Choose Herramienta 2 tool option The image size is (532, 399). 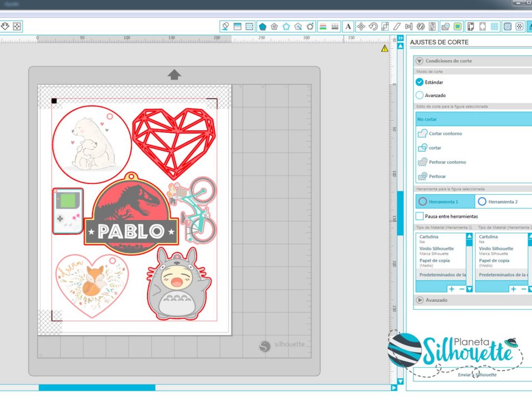click(504, 202)
